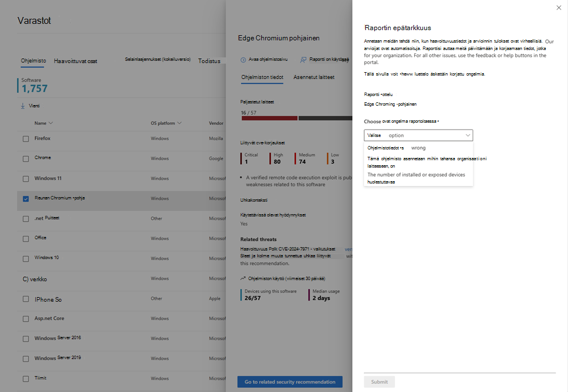This screenshot has height=392, width=568.
Task: Click the Vienti export button
Action: [31, 106]
